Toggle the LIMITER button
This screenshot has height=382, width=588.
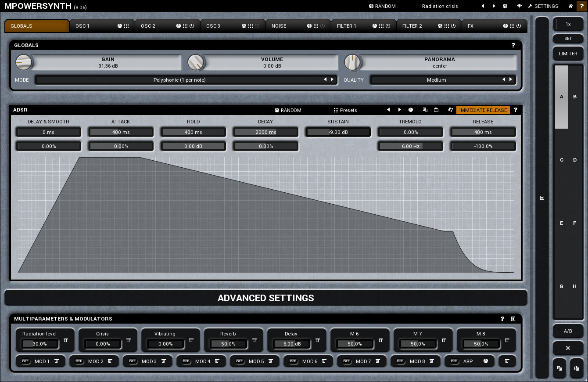(568, 54)
